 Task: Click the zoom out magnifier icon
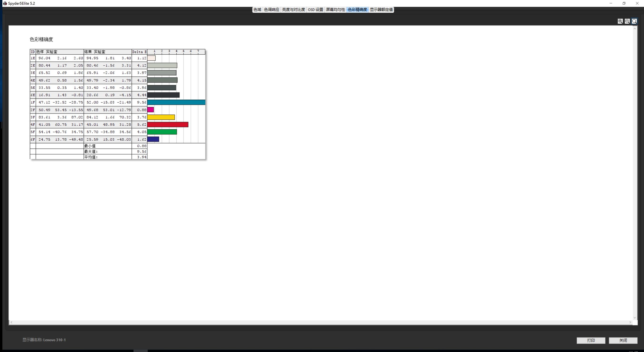coord(627,21)
